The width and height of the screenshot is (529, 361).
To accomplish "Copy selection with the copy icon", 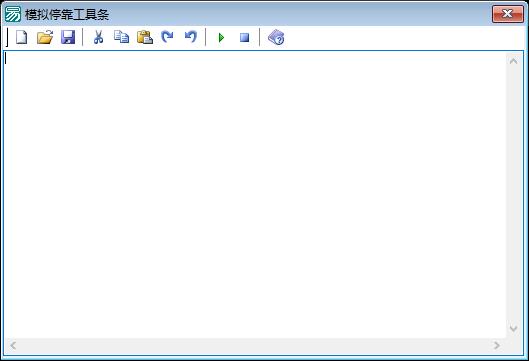I will tap(121, 37).
